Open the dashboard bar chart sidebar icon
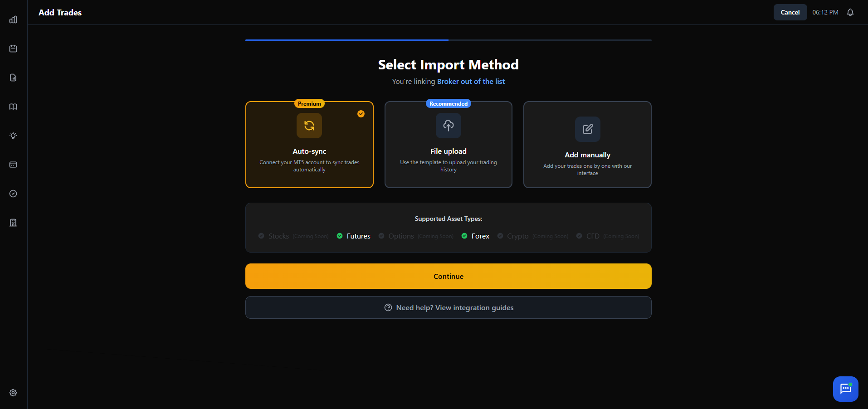Screen dimensions: 868x409 click(x=13, y=19)
